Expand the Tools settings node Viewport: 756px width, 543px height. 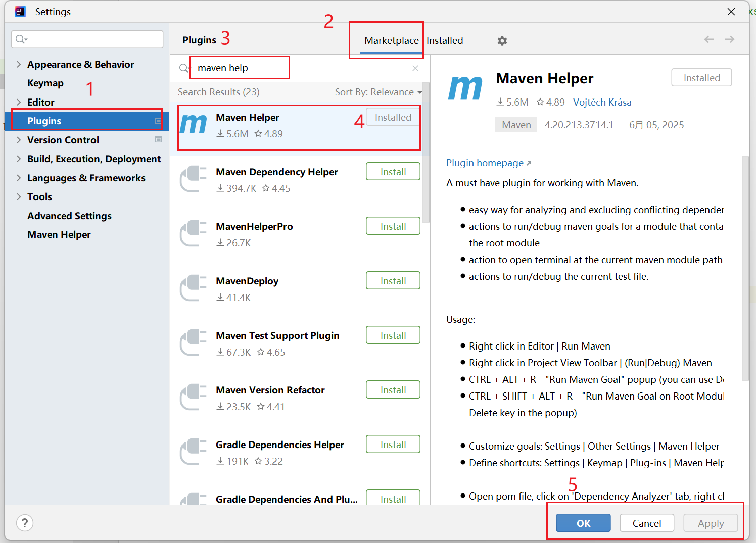[19, 196]
